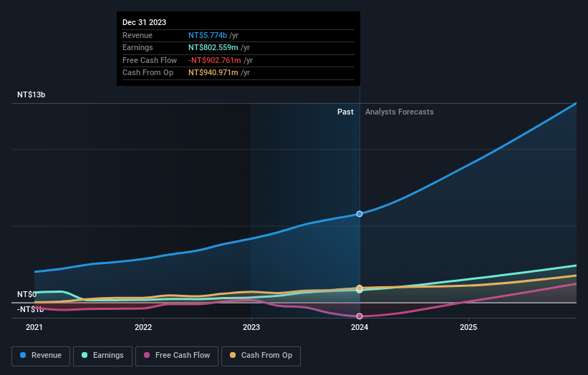Click the NT$802.559m earnings value
The width and height of the screenshot is (588, 375).
point(213,47)
